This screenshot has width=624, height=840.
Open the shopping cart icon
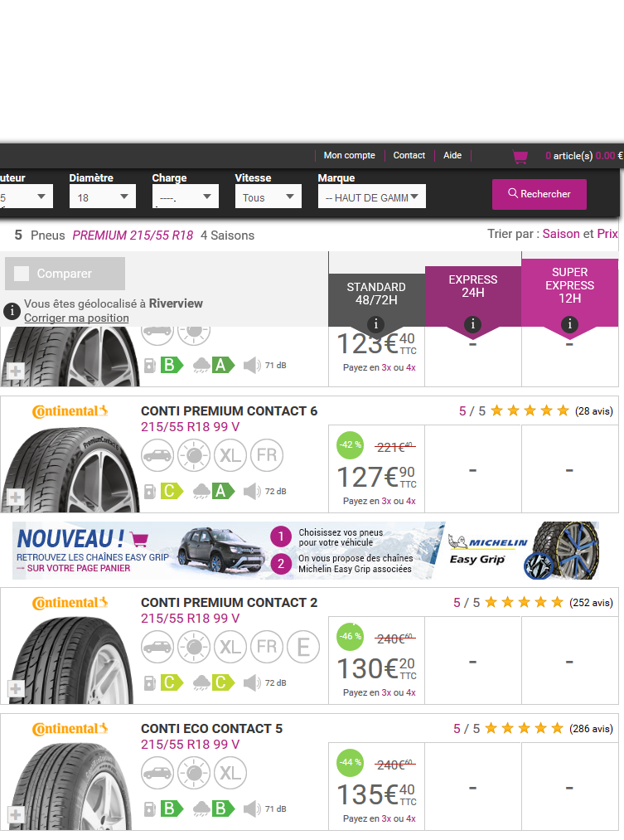520,157
